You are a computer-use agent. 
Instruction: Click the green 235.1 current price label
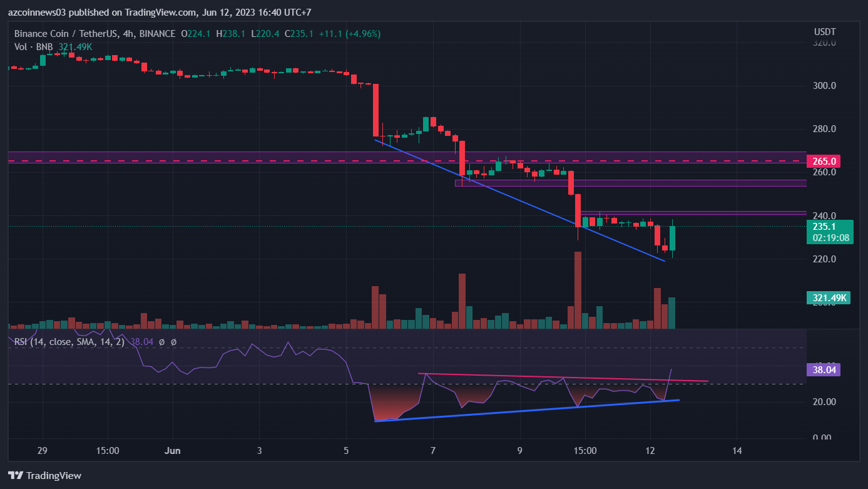[x=824, y=226]
